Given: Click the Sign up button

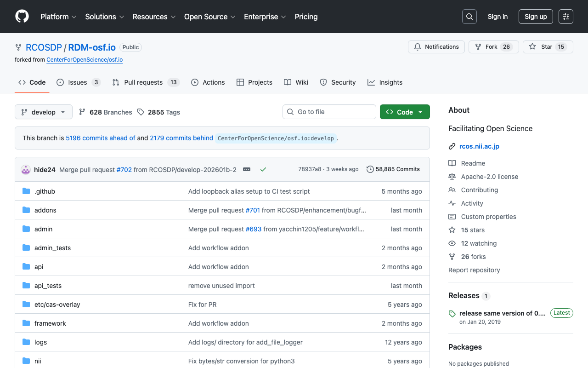Looking at the screenshot, I should pyautogui.click(x=536, y=16).
